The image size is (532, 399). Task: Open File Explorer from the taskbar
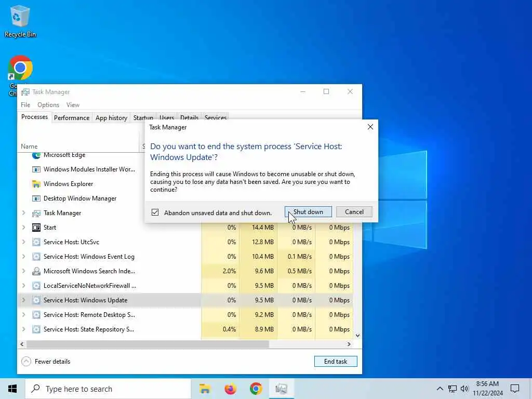pyautogui.click(x=205, y=389)
